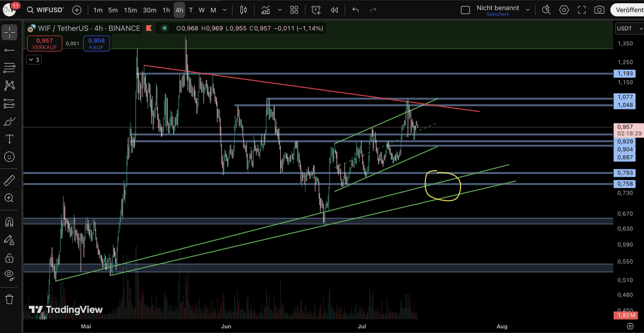This screenshot has height=333, width=644.
Task: Open the emoji icons tool
Action: coord(9,157)
